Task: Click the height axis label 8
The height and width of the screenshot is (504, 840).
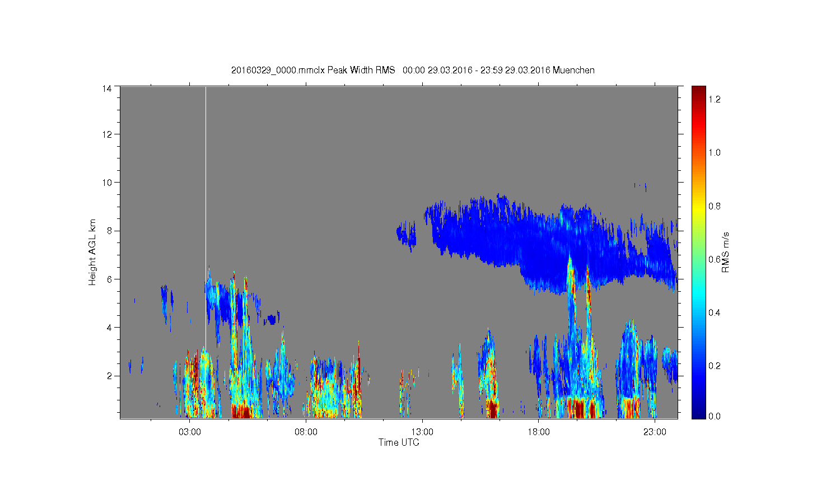Action: click(x=110, y=231)
